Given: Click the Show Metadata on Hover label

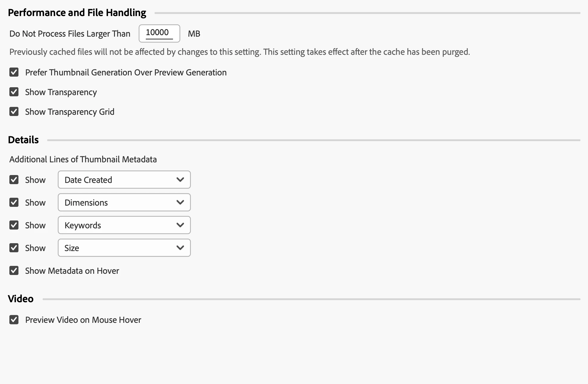Looking at the screenshot, I should pyautogui.click(x=72, y=271).
